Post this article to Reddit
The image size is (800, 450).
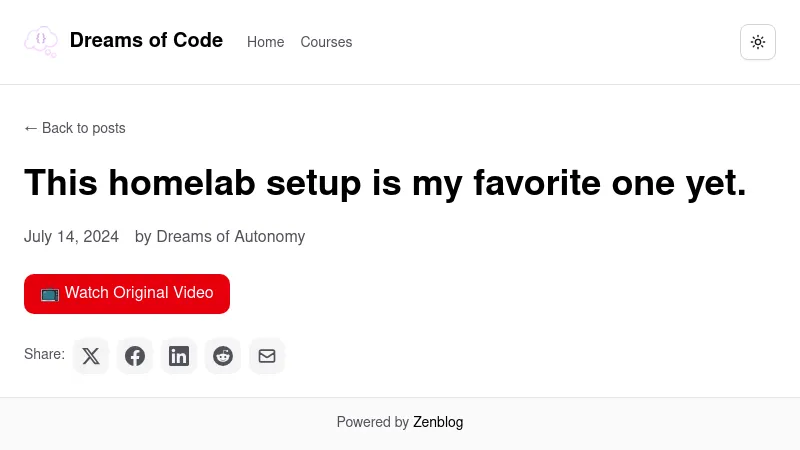point(223,356)
